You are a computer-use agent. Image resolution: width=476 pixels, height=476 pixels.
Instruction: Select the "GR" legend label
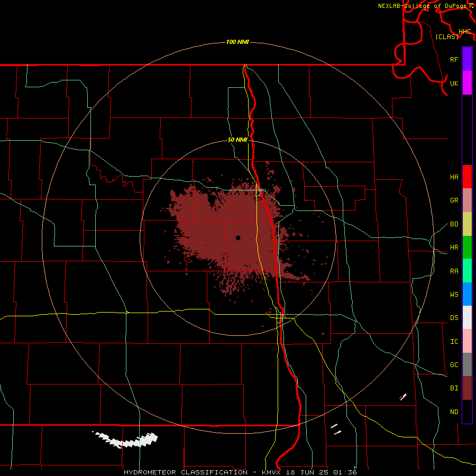pos(454,200)
